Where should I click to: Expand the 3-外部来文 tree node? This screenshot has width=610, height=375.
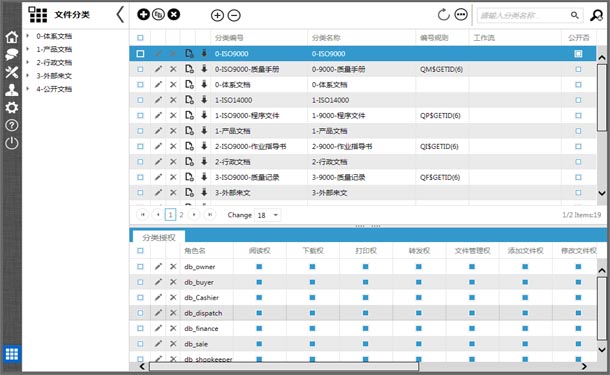[x=28, y=75]
